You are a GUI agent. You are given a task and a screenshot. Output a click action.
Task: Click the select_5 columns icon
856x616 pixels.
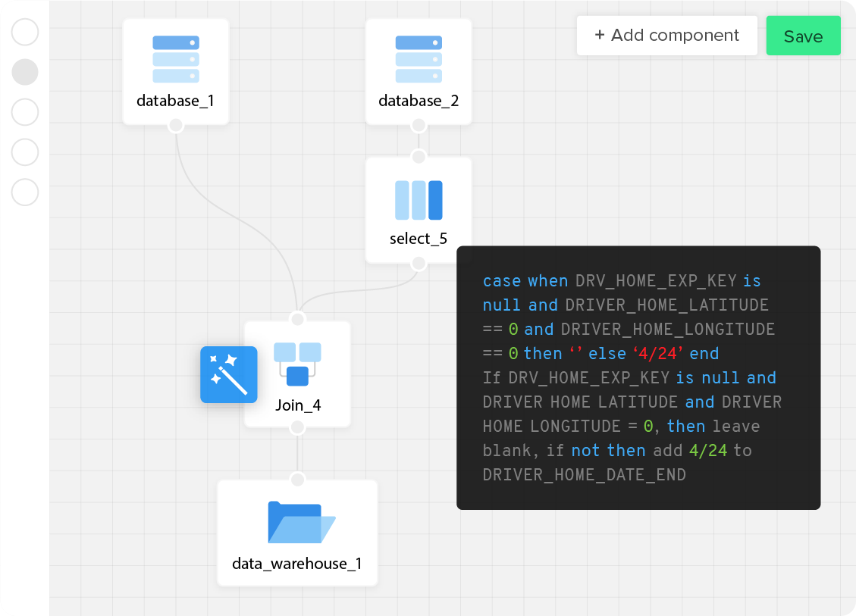point(419,200)
